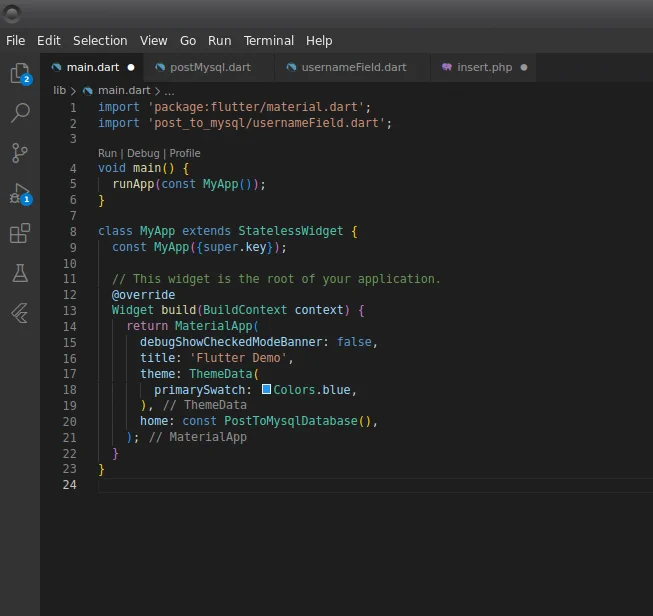This screenshot has height=616, width=653.
Task: Open the Run and Debug view icon
Action: [20, 193]
